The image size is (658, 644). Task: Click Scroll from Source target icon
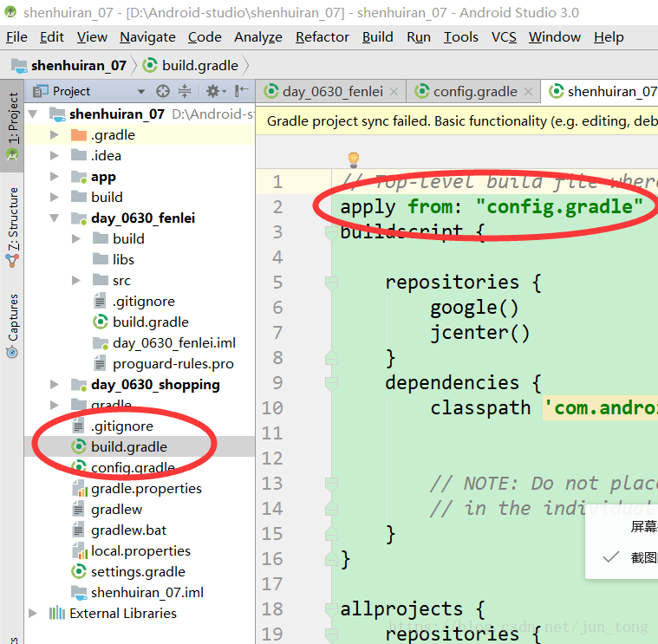point(163,91)
